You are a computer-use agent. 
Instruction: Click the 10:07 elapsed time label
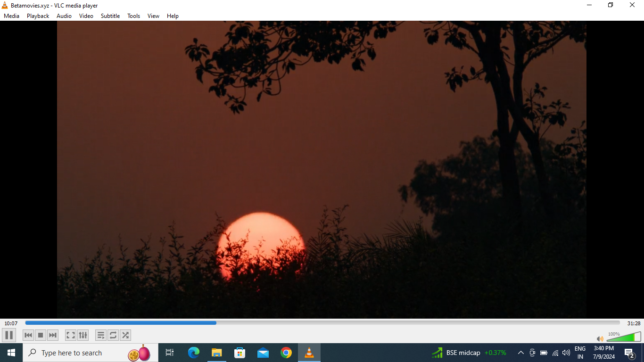pos(11,323)
